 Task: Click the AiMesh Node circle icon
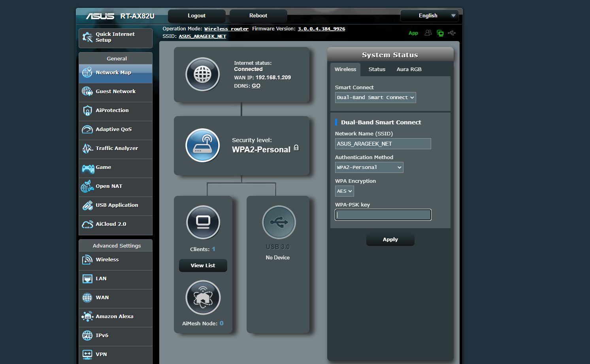coord(203,297)
